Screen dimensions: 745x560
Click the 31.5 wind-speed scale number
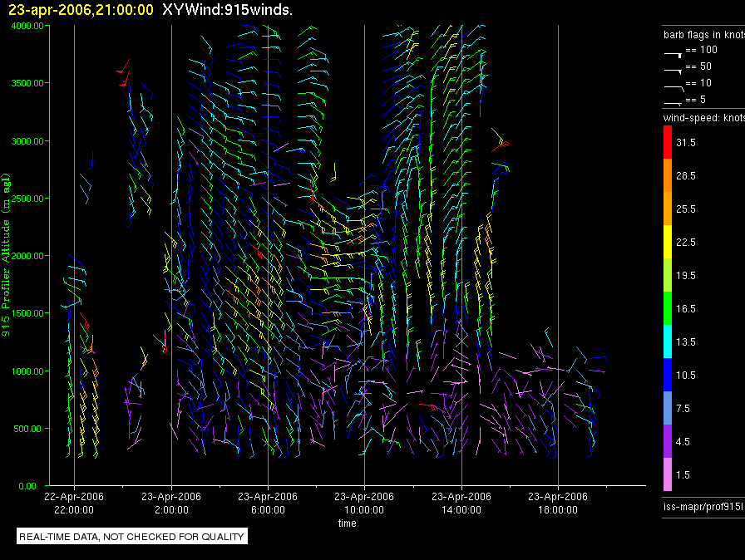pos(686,142)
